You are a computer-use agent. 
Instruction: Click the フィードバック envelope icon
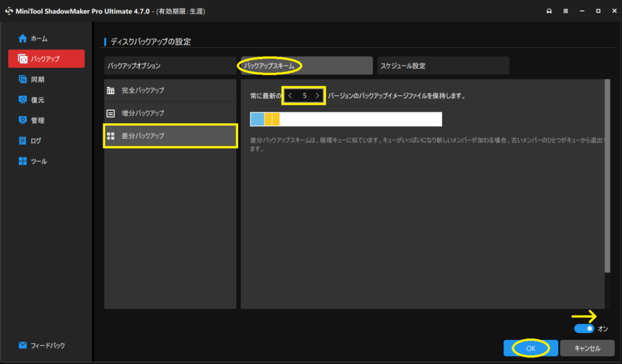click(x=22, y=345)
